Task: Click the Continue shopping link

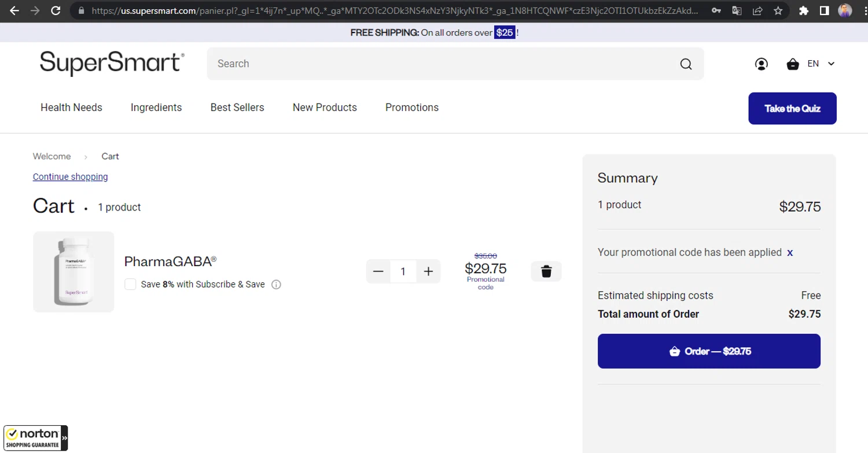Action: tap(70, 176)
